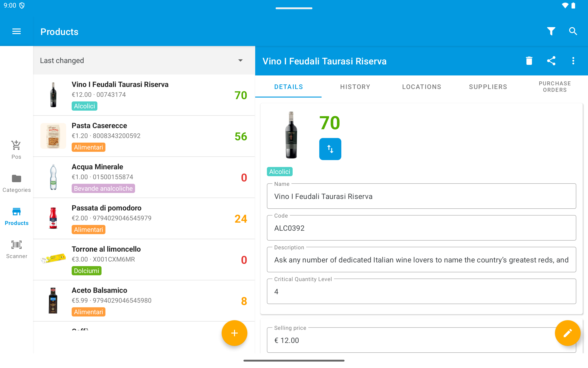This screenshot has height=368, width=588.
Task: Click the Critical Quantity Level field
Action: click(x=421, y=291)
